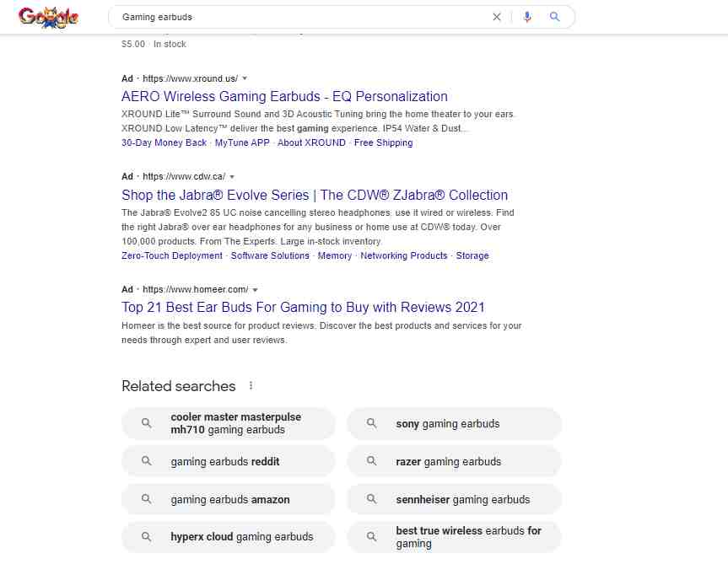Open the cdw.ca ad dropdown arrow
The image size is (728, 564).
pyautogui.click(x=232, y=177)
